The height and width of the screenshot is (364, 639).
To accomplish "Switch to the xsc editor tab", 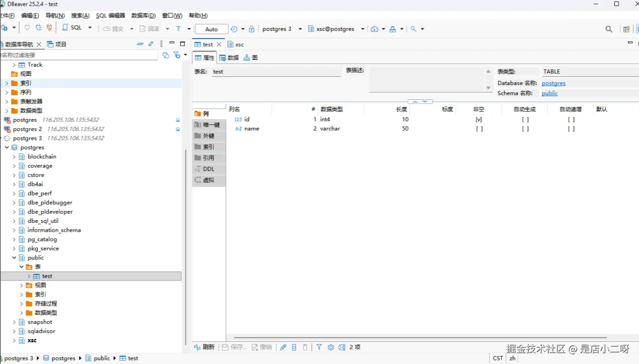I will (x=236, y=44).
